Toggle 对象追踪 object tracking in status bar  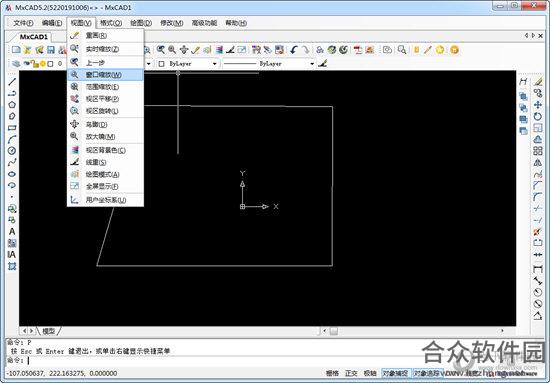pos(427,373)
